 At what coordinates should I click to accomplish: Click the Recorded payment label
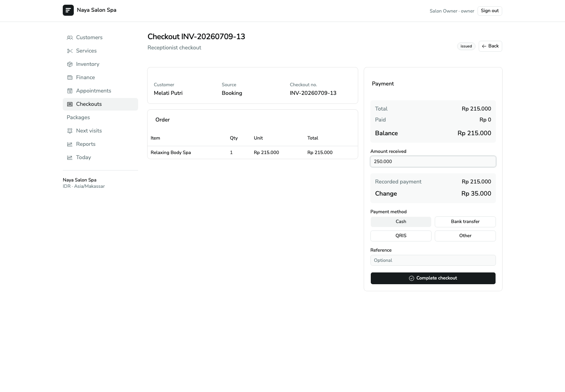[x=398, y=182]
